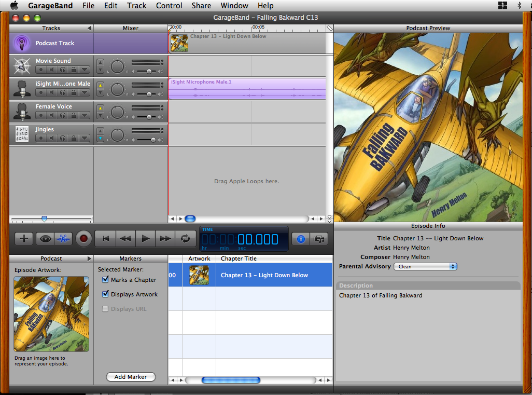Click the chapter artwork thumbnail in marker list

tap(199, 275)
